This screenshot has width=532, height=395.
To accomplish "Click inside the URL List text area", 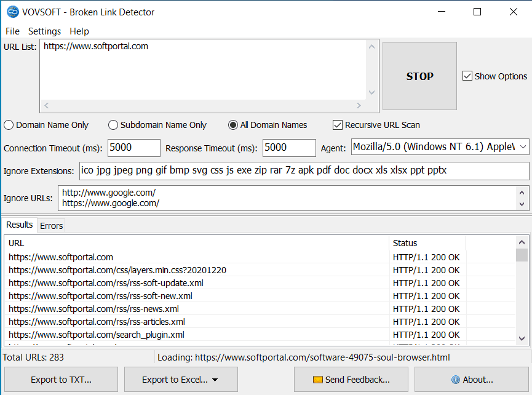I will [204, 70].
